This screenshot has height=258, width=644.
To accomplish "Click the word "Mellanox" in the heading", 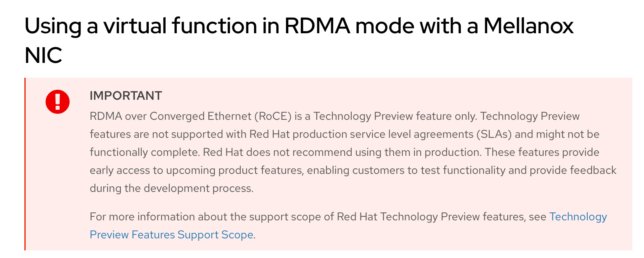I will point(528,26).
